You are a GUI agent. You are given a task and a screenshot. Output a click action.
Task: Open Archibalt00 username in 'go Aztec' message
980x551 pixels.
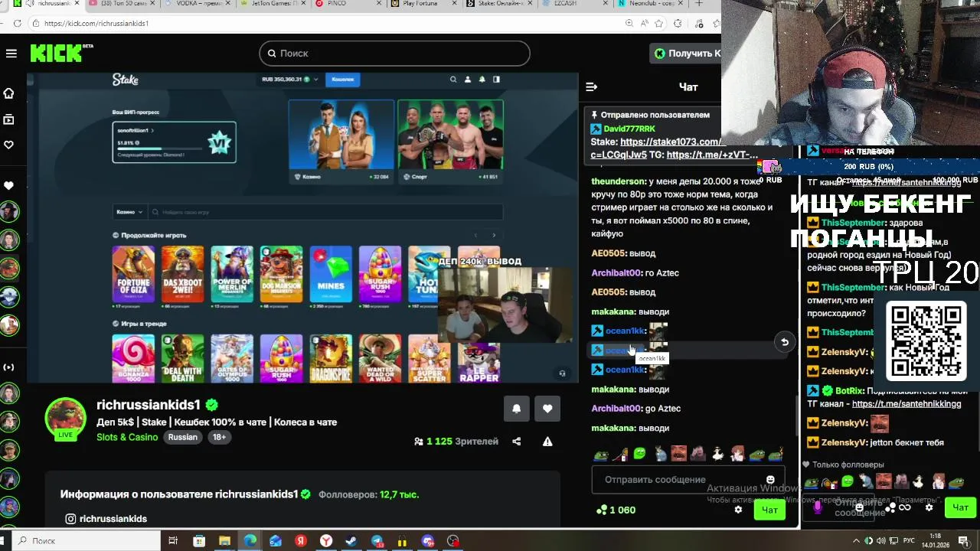point(616,409)
